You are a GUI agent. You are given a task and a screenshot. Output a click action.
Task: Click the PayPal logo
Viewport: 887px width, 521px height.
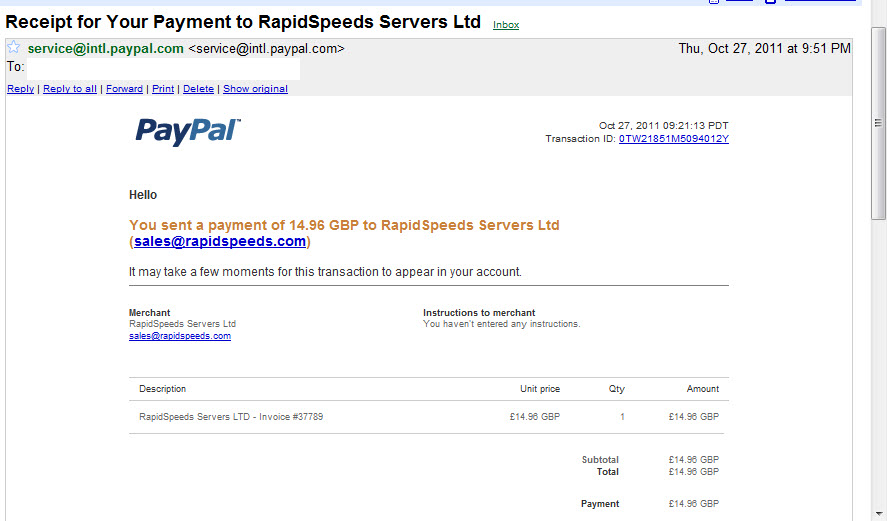click(188, 131)
